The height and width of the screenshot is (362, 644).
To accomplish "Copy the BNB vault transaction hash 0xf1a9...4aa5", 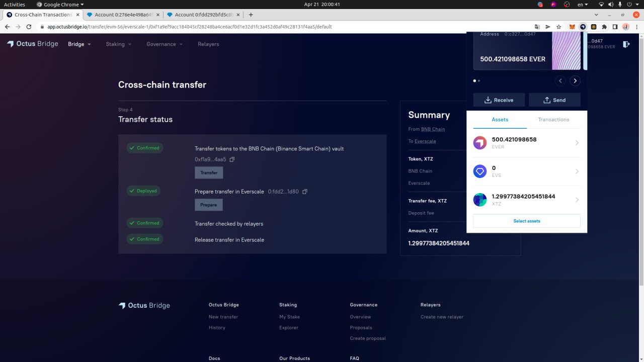I will tap(232, 159).
